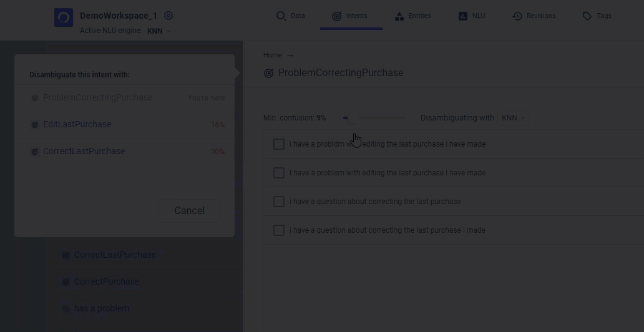
Task: Click the ProblemCorrectingPurchase intent icon in popup
Action: pos(35,98)
